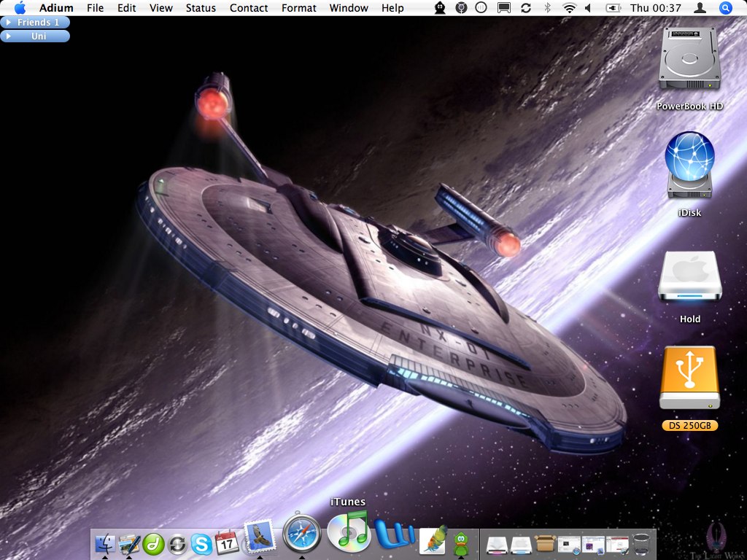Open the Trash in the Dock
The width and height of the screenshot is (747, 560).
click(641, 544)
